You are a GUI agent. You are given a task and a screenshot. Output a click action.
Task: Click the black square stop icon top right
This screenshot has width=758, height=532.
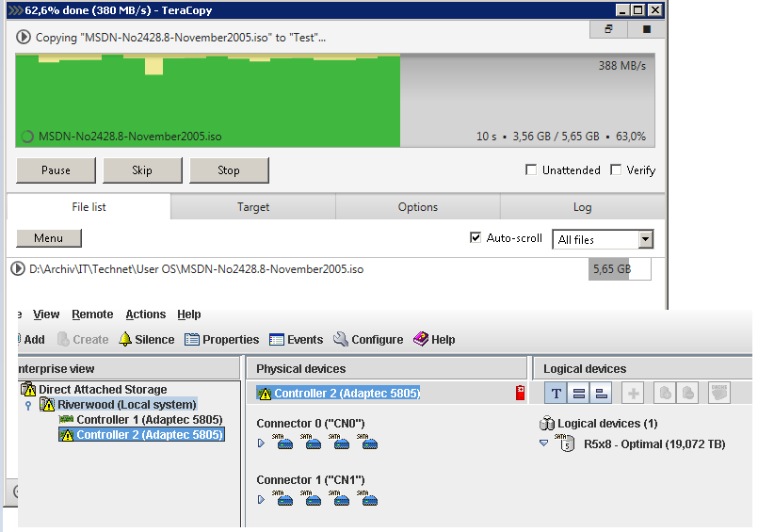pyautogui.click(x=646, y=29)
